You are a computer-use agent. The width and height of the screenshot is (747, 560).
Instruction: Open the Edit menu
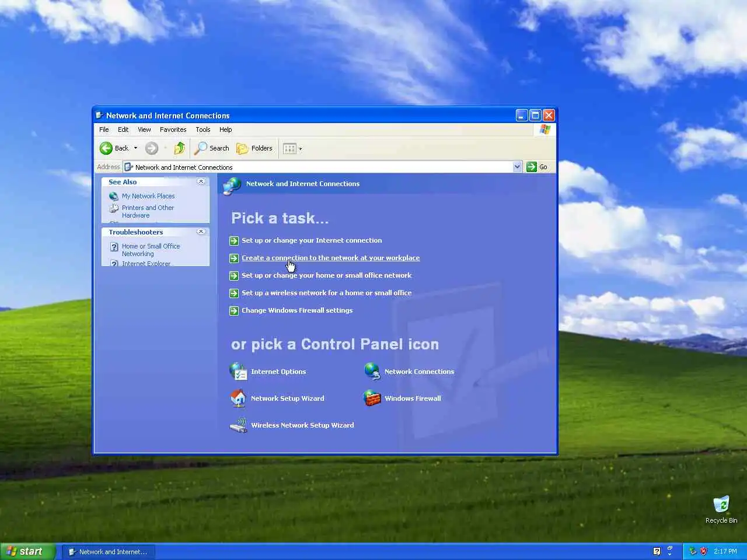click(x=123, y=129)
